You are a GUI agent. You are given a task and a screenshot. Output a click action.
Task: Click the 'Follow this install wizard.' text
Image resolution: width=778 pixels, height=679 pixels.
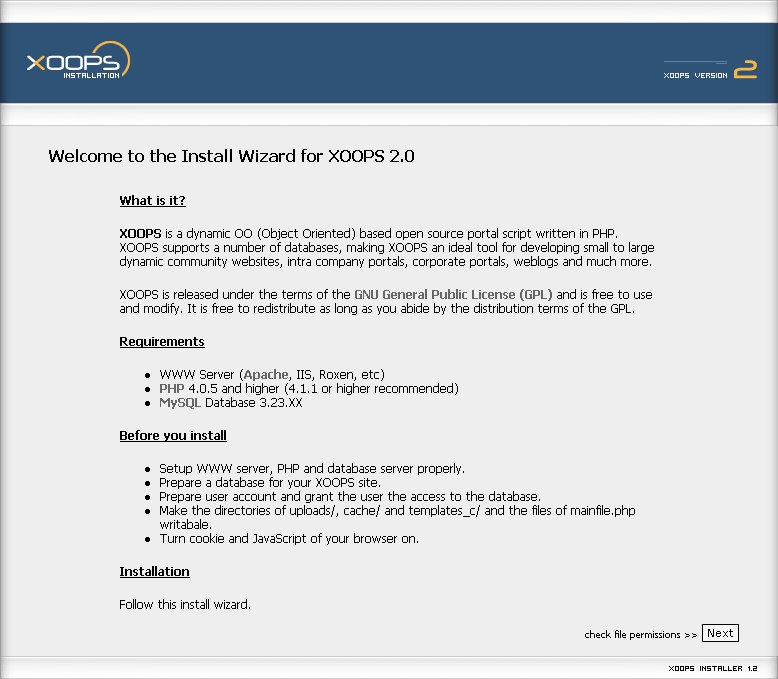[x=185, y=605]
